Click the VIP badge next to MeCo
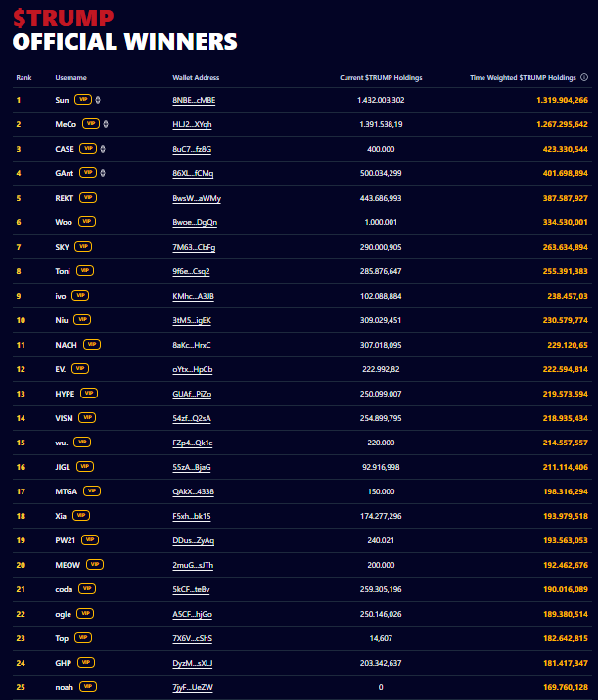 [x=91, y=124]
